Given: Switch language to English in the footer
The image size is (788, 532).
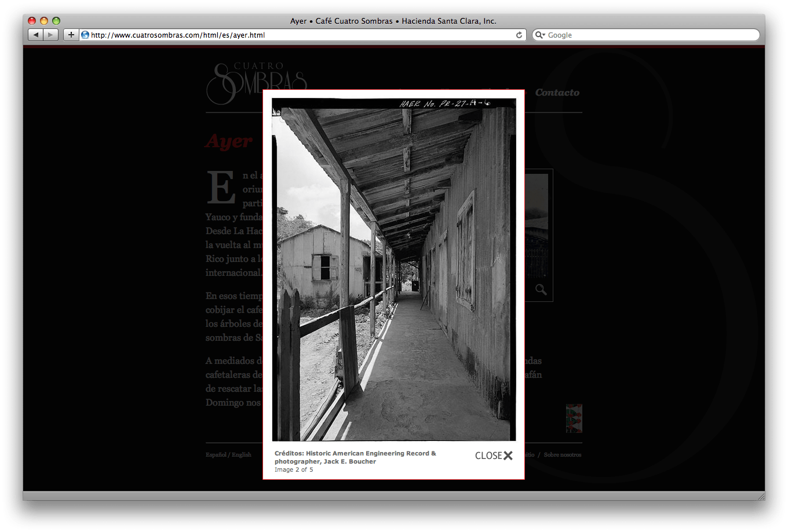Looking at the screenshot, I should point(242,455).
